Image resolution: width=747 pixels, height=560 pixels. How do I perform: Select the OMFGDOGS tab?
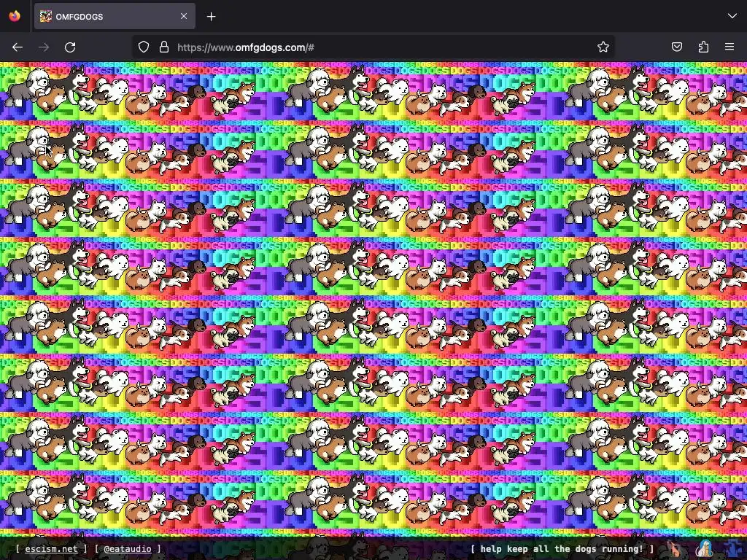click(x=115, y=16)
